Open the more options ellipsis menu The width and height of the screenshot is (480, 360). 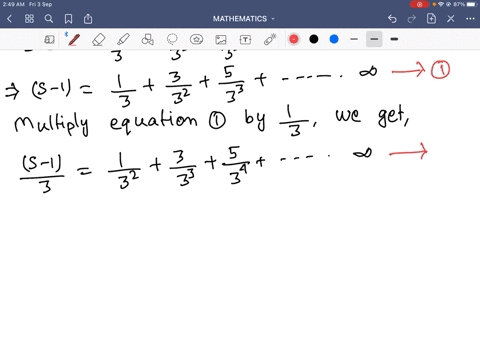[x=470, y=19]
